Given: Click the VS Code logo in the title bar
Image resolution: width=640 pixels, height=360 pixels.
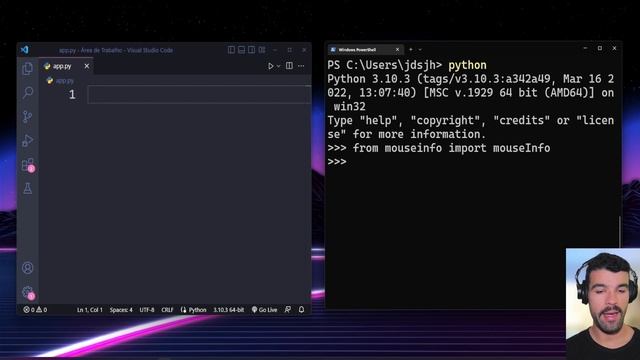Looking at the screenshot, I should [x=24, y=50].
